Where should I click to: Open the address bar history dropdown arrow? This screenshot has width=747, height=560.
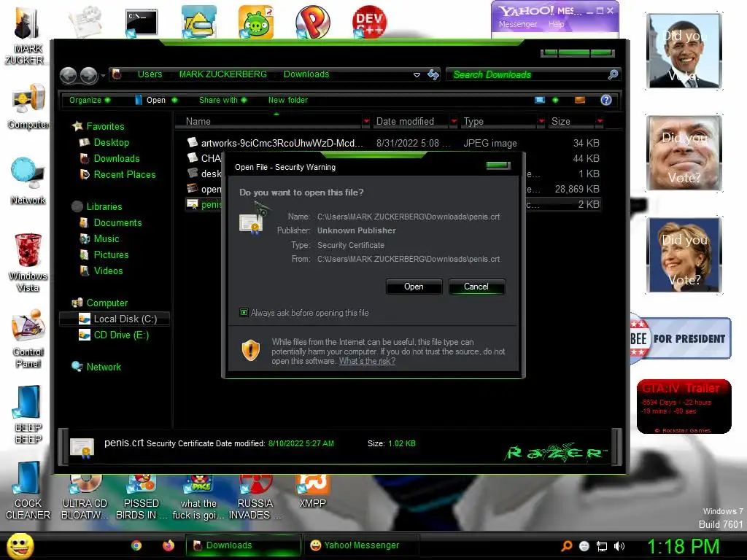(x=417, y=75)
